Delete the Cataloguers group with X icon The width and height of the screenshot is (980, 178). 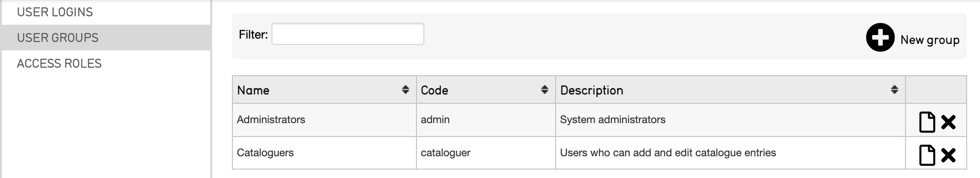click(948, 155)
